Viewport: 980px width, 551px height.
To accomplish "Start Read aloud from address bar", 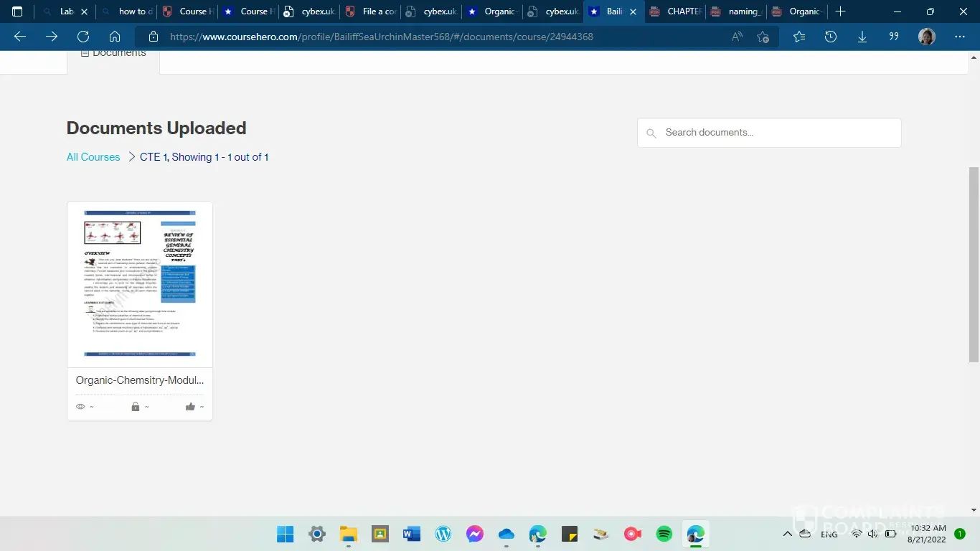I will (737, 37).
